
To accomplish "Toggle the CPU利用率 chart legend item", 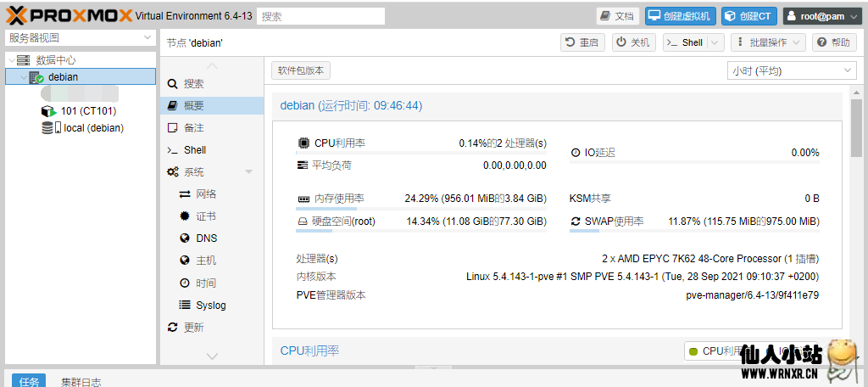I will click(722, 351).
